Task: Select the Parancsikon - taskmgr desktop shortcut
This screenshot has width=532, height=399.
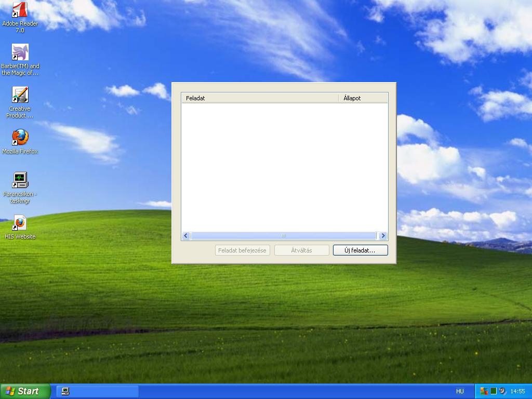Action: 20,188
